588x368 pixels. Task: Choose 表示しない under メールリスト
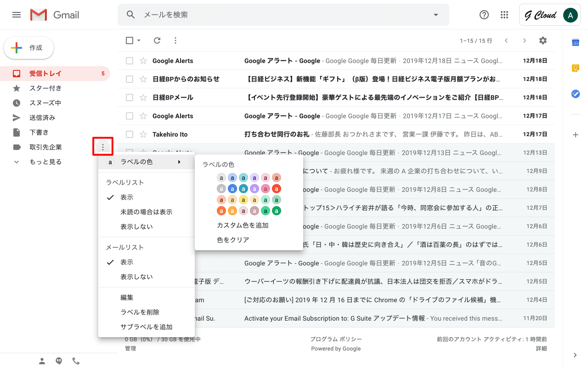(147, 277)
